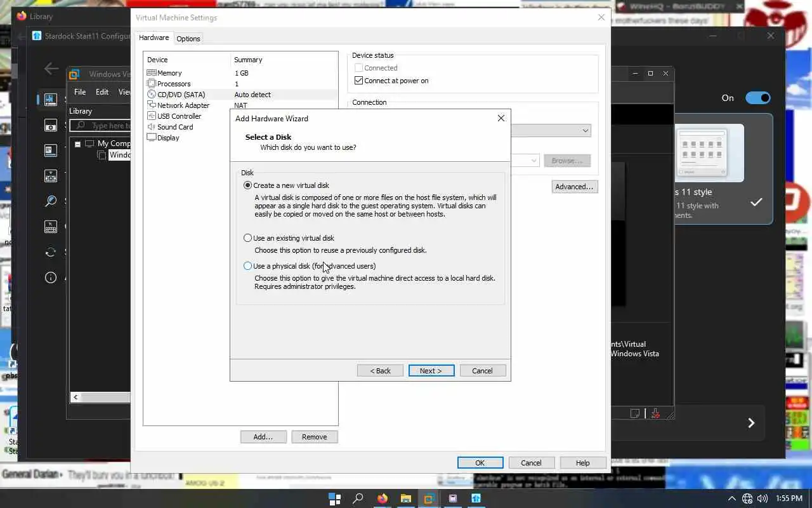Open camera-like sidebar icon in Start11
Screen dimensions: 812x508
[51, 125]
